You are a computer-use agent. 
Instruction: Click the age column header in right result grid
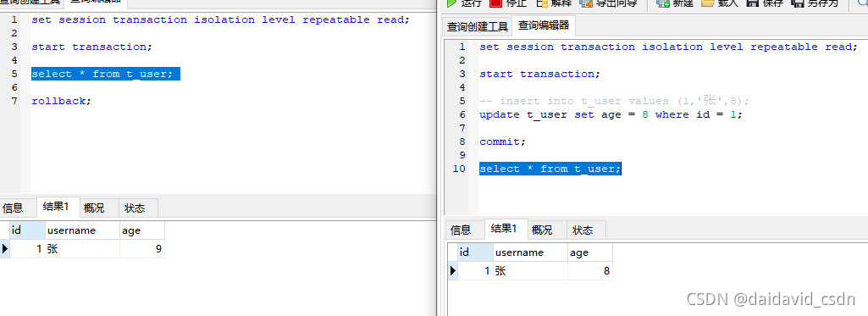[x=590, y=252]
